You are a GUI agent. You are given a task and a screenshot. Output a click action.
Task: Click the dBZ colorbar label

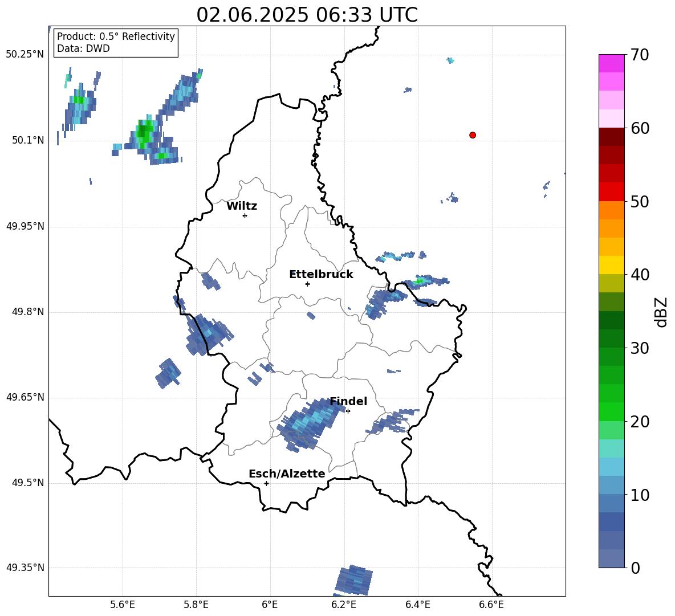[x=660, y=312]
